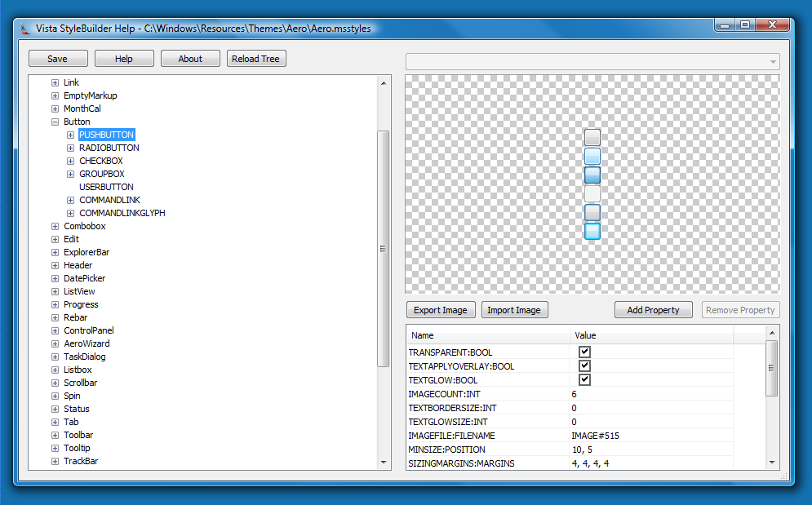Image resolution: width=812 pixels, height=505 pixels.
Task: Toggle the TEXTGLOW:BOOL checkbox
Action: [584, 380]
